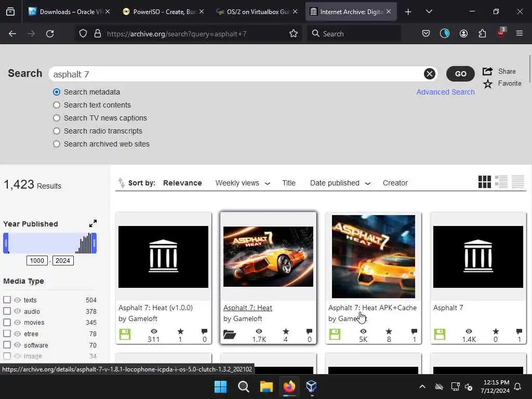
Task: Click the GO search button
Action: tap(460, 74)
